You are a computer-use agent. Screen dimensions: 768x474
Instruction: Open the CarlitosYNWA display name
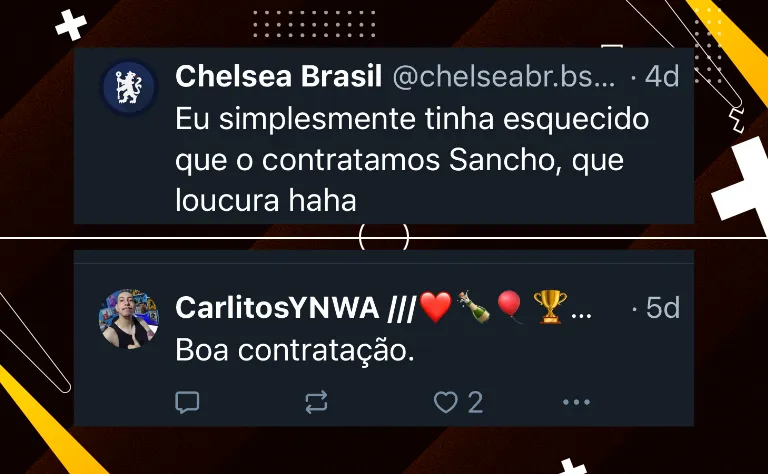click(x=277, y=308)
